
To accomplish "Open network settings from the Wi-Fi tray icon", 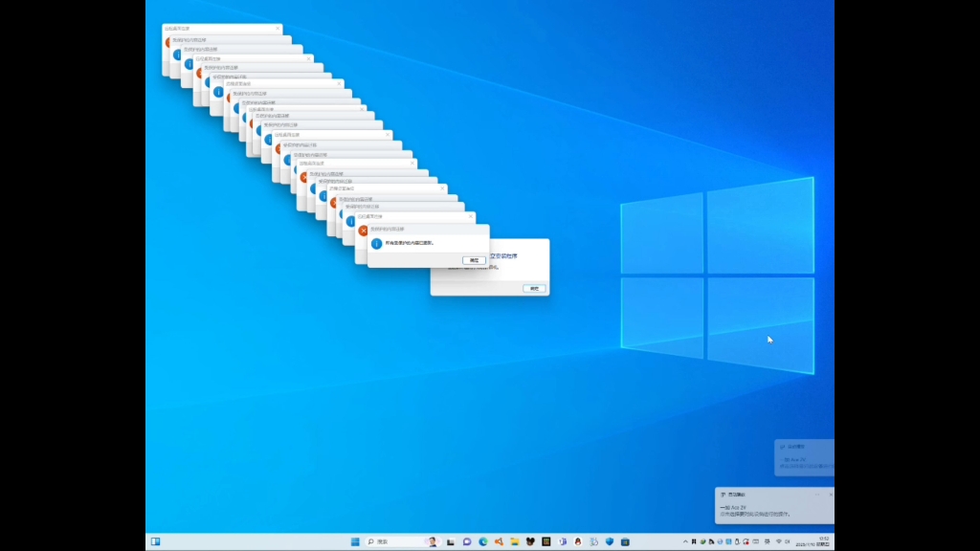I will coord(779,541).
